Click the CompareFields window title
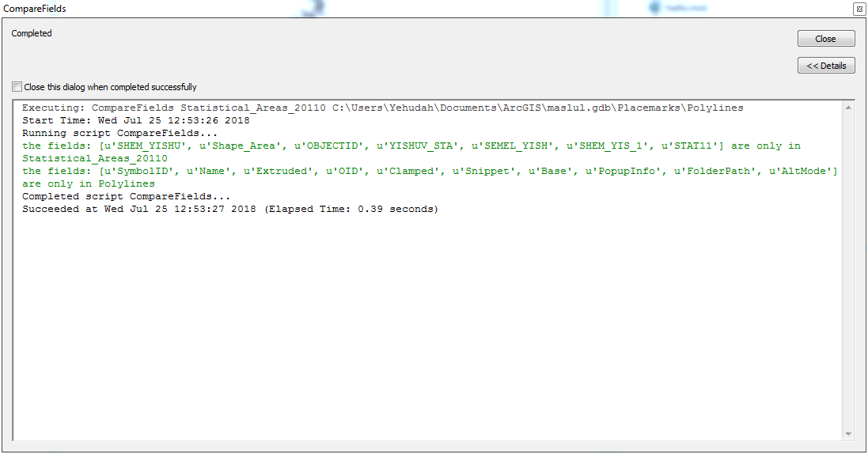Image resolution: width=868 pixels, height=454 pixels. (35, 9)
